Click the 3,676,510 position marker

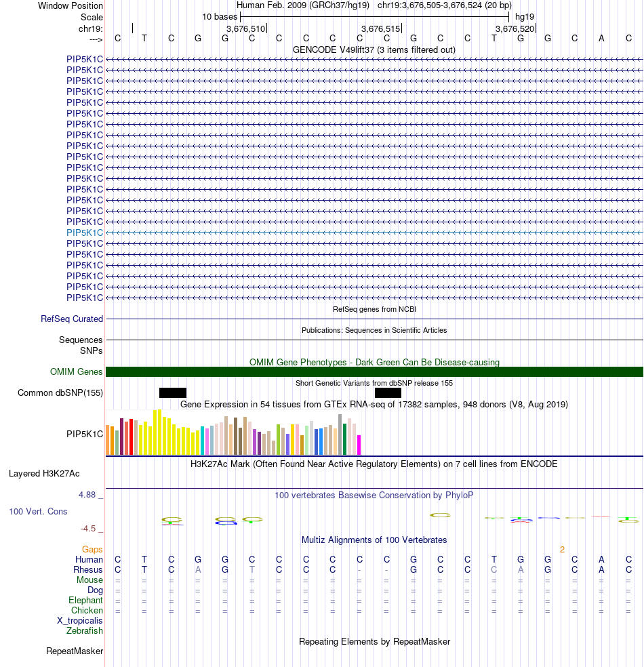245,28
